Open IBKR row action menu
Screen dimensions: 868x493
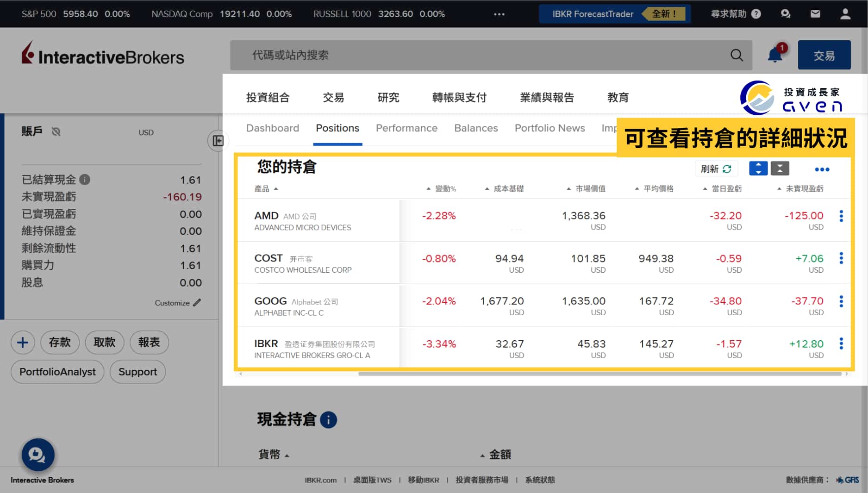841,343
